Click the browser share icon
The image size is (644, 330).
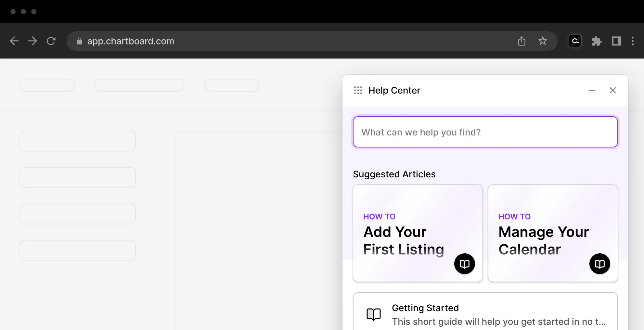point(522,41)
